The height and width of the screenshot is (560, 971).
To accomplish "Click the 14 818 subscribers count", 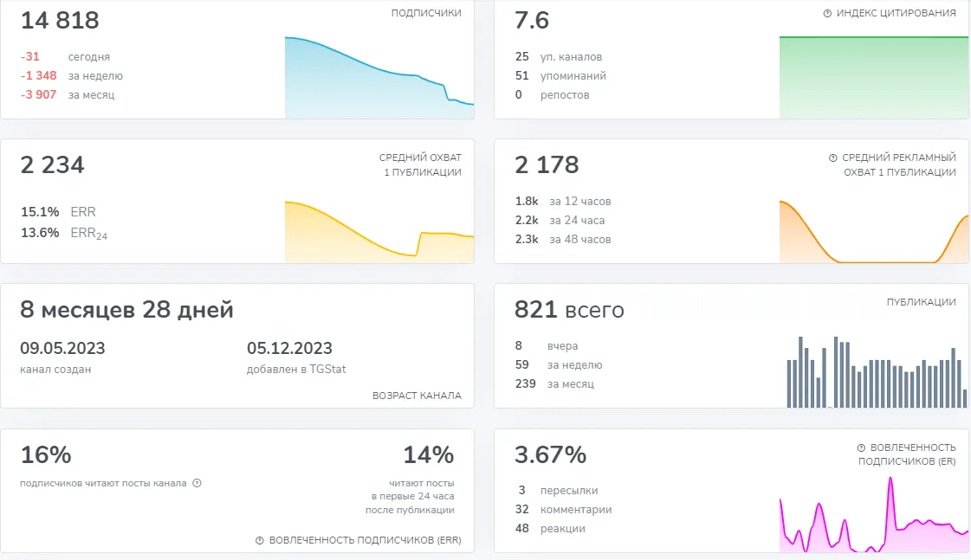I will point(60,21).
